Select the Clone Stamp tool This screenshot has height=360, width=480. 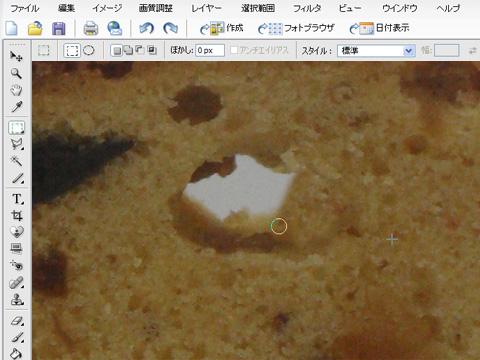click(17, 300)
